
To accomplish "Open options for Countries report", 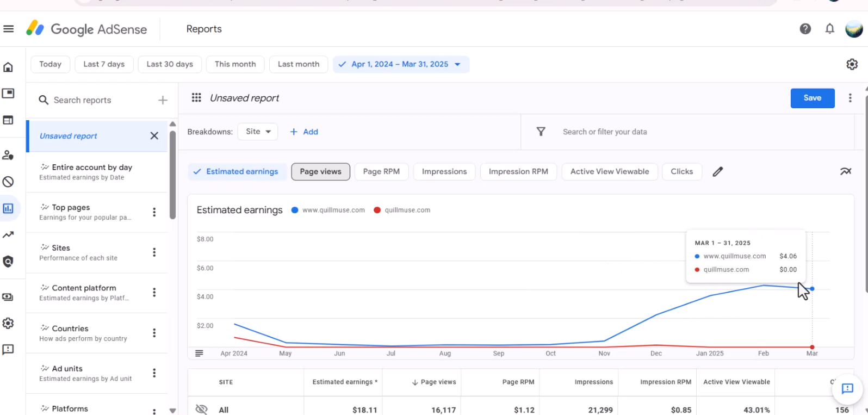I will (154, 333).
